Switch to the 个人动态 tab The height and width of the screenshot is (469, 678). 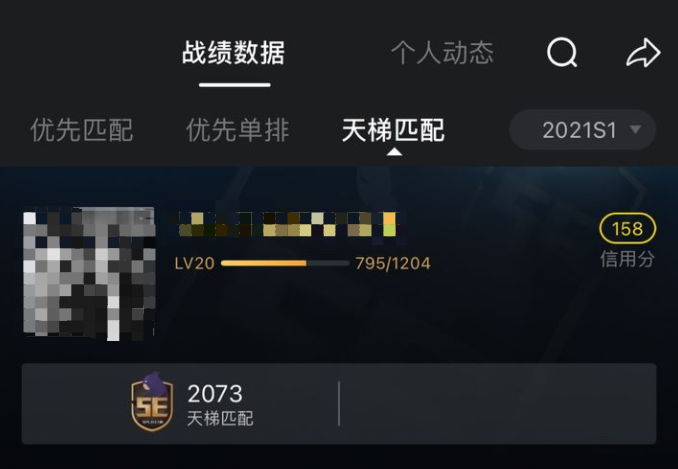(442, 53)
